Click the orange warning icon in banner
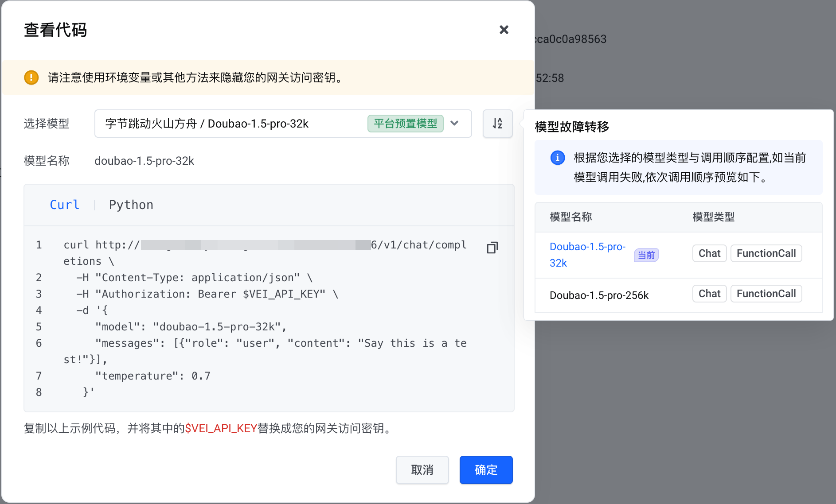This screenshot has height=504, width=836. coord(31,78)
